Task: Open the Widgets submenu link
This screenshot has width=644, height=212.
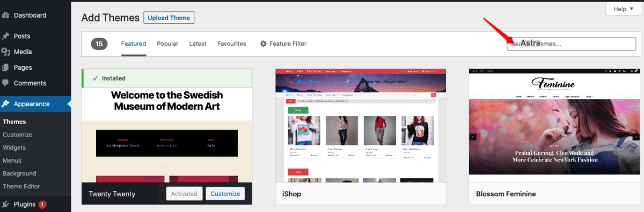Action: click(14, 148)
